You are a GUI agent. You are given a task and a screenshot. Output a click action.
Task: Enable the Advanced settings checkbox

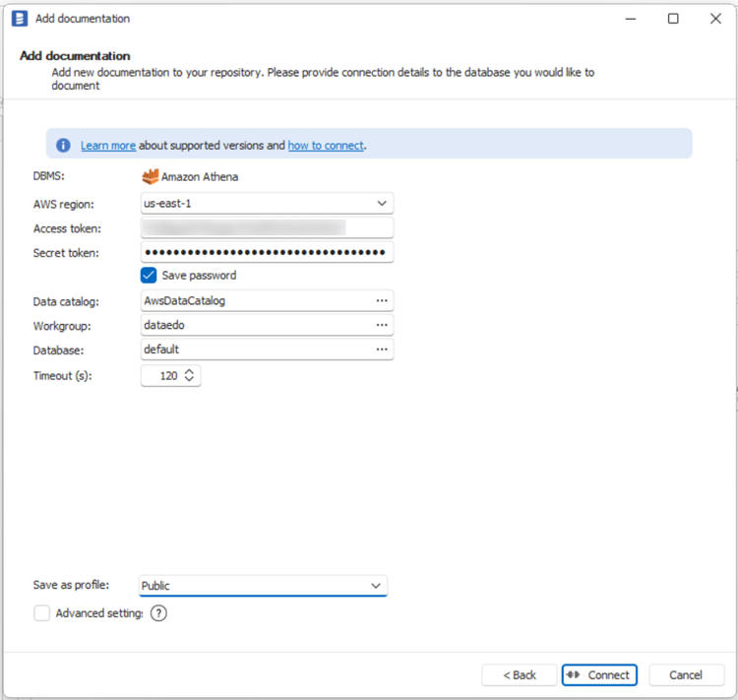click(x=42, y=613)
